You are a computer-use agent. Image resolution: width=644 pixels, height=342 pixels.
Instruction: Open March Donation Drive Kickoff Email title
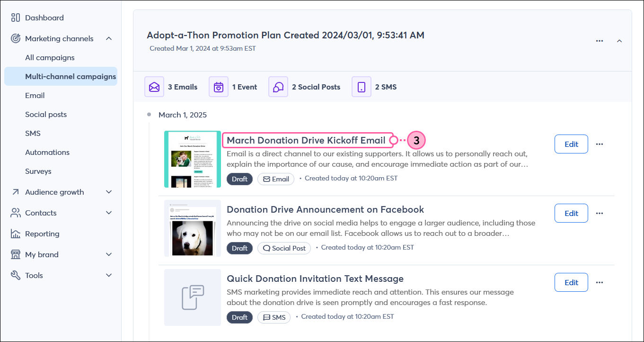[306, 140]
